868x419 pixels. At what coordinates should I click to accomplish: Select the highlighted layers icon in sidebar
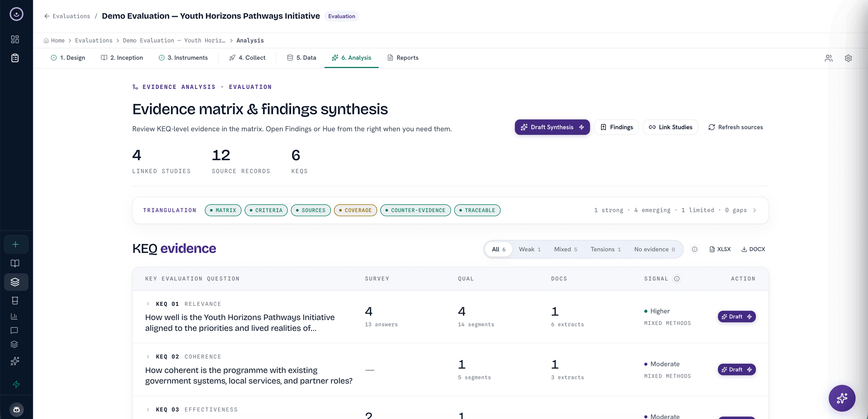(x=16, y=282)
